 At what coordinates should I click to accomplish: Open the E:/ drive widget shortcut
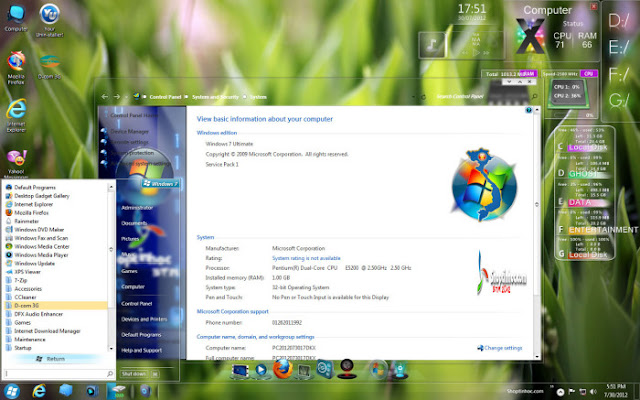click(x=619, y=47)
